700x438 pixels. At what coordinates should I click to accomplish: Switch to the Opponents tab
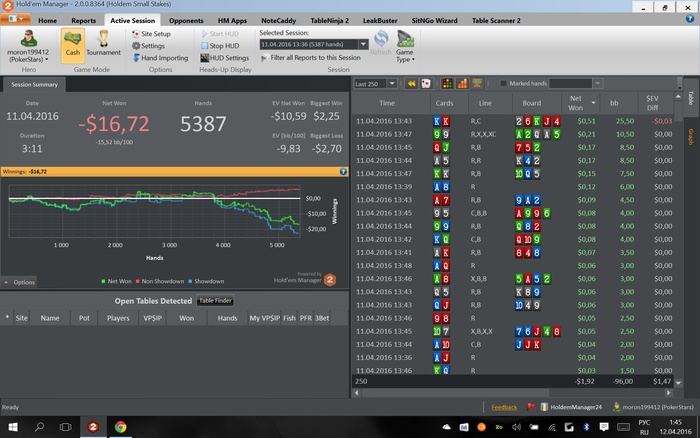186,21
